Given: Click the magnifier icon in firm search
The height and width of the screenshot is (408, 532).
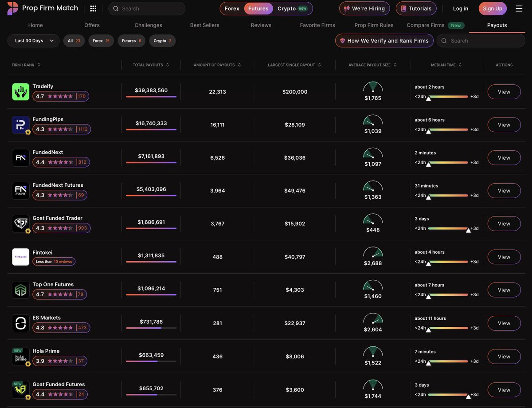Looking at the screenshot, I should (x=444, y=41).
